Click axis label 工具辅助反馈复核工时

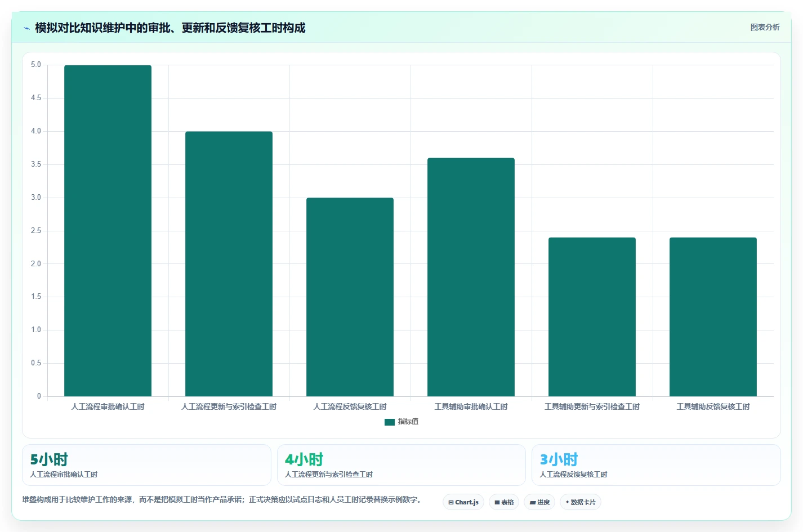pos(713,406)
